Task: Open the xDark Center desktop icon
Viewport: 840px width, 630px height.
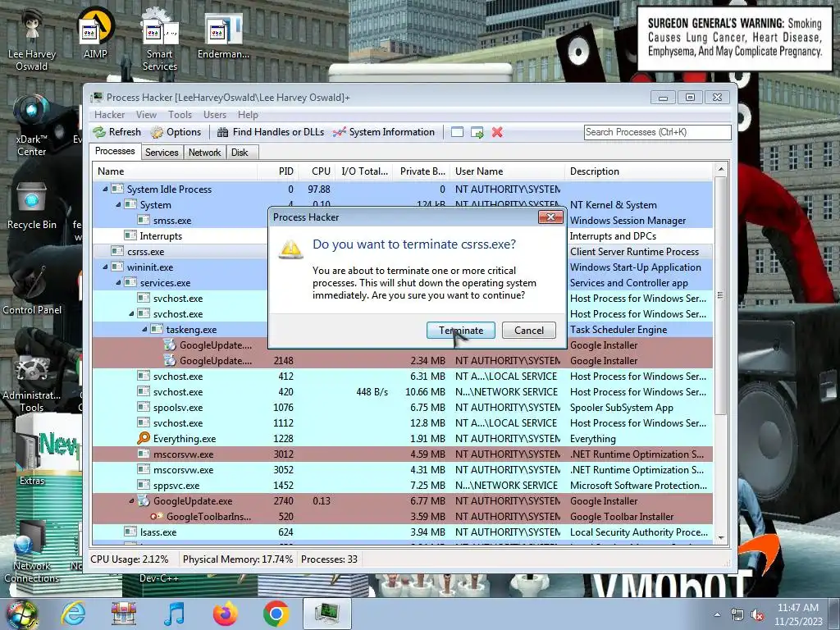Action: pyautogui.click(x=32, y=126)
